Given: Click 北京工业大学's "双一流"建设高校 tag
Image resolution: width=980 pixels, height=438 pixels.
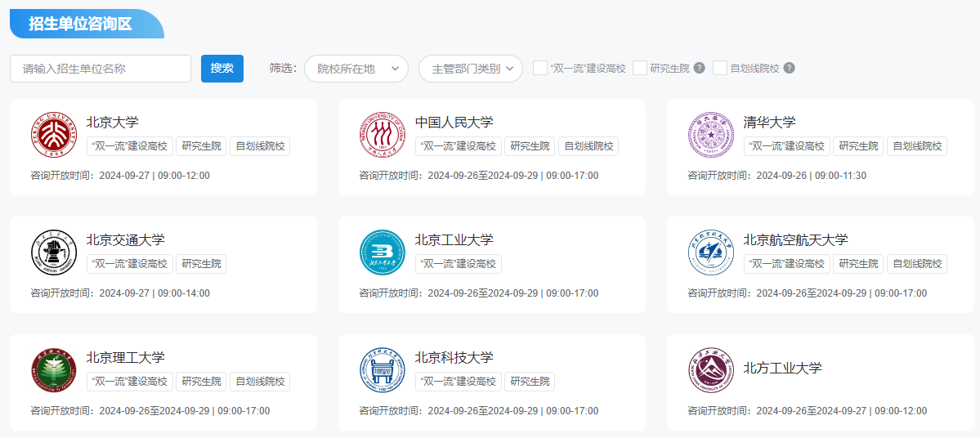Looking at the screenshot, I should coord(459,264).
